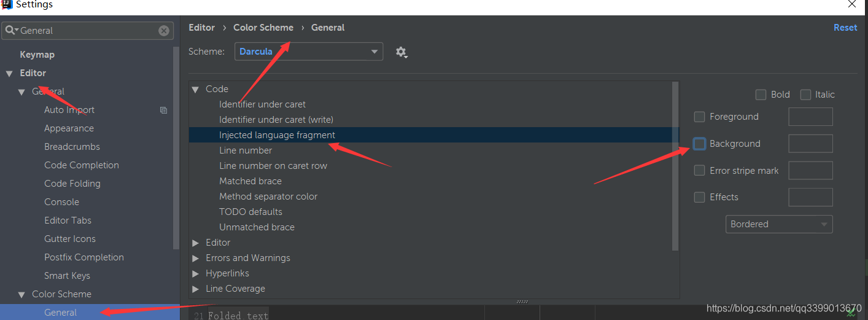Open Breadcrumbs settings
Screen dimensions: 868x320
point(72,147)
